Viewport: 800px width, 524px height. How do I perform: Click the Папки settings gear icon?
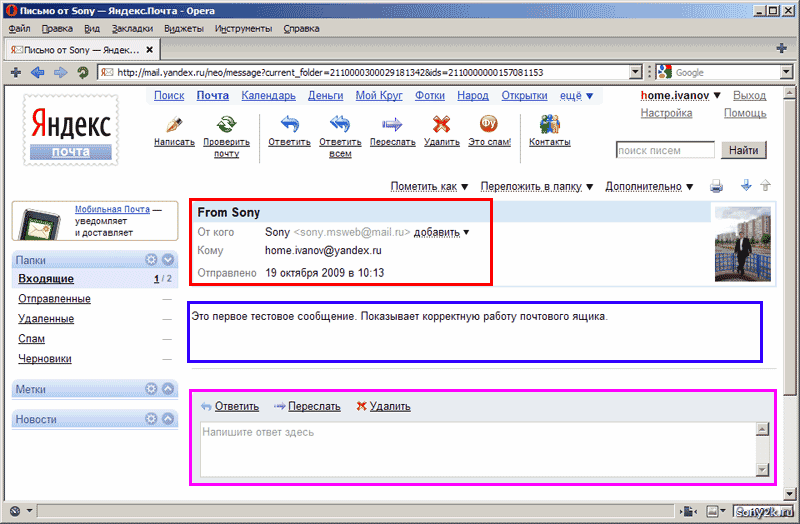click(151, 260)
